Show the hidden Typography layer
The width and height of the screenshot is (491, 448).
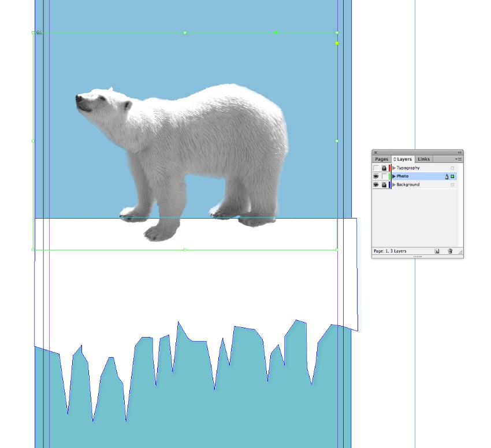(x=376, y=168)
